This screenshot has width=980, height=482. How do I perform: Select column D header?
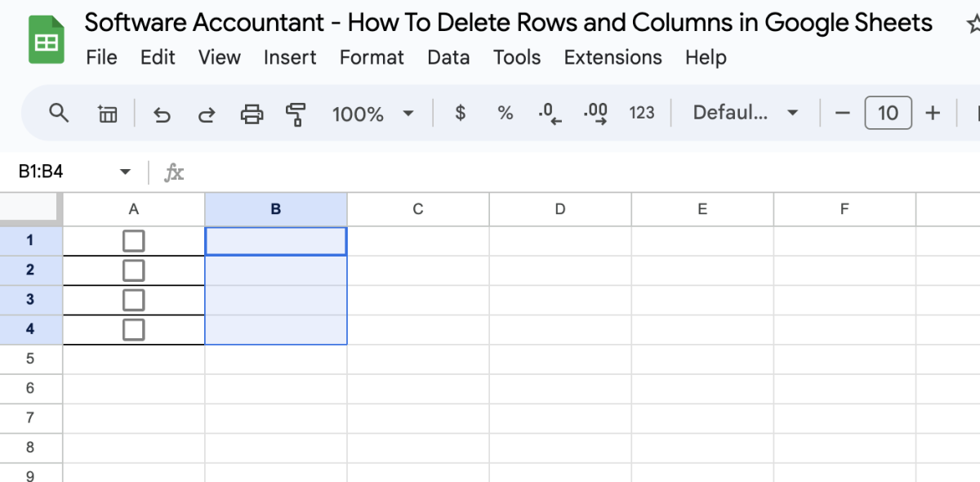(560, 209)
